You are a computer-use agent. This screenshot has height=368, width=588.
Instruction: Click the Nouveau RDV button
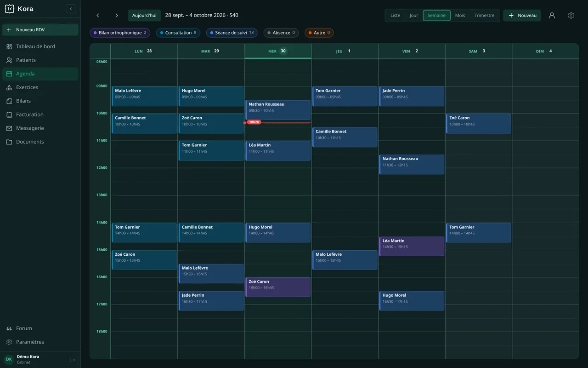point(40,30)
